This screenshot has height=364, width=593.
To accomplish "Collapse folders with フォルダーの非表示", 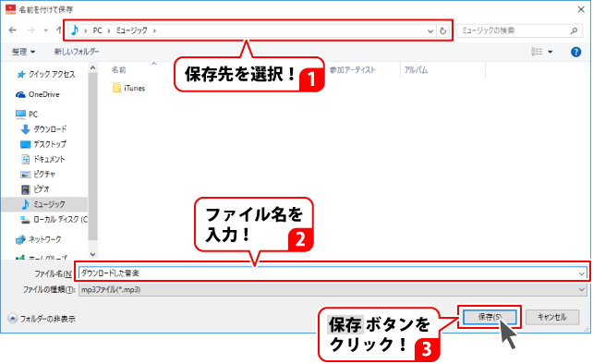I will click(42, 319).
